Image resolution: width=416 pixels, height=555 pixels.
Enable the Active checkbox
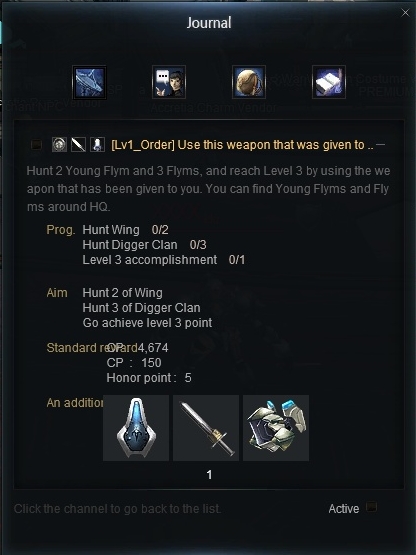(x=371, y=507)
